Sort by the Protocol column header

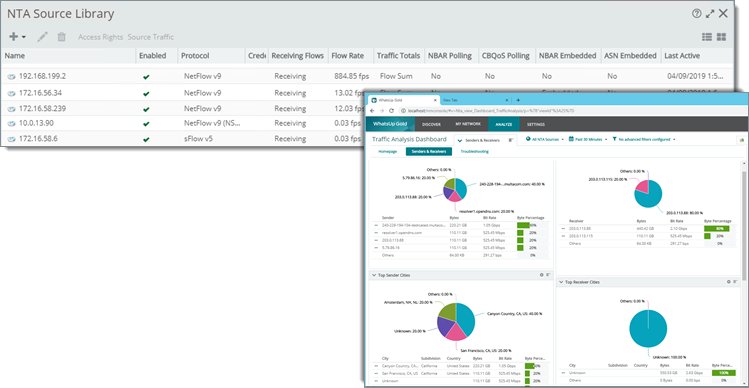211,56
